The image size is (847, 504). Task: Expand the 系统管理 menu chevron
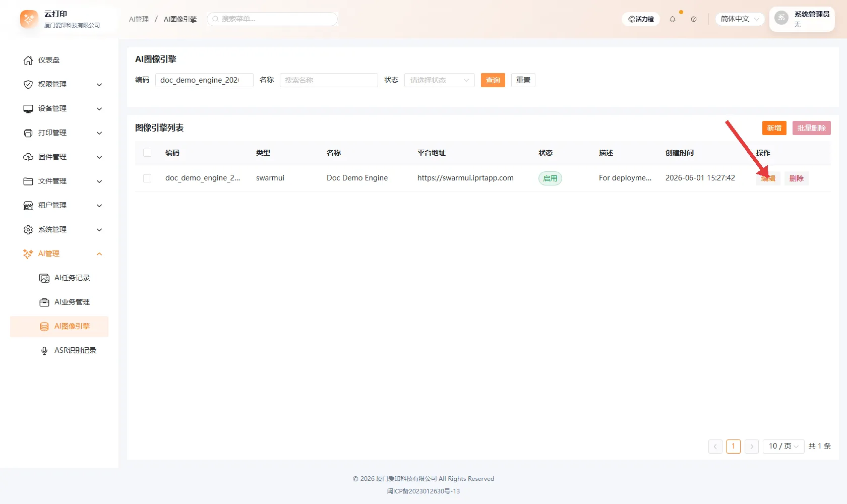tap(99, 230)
